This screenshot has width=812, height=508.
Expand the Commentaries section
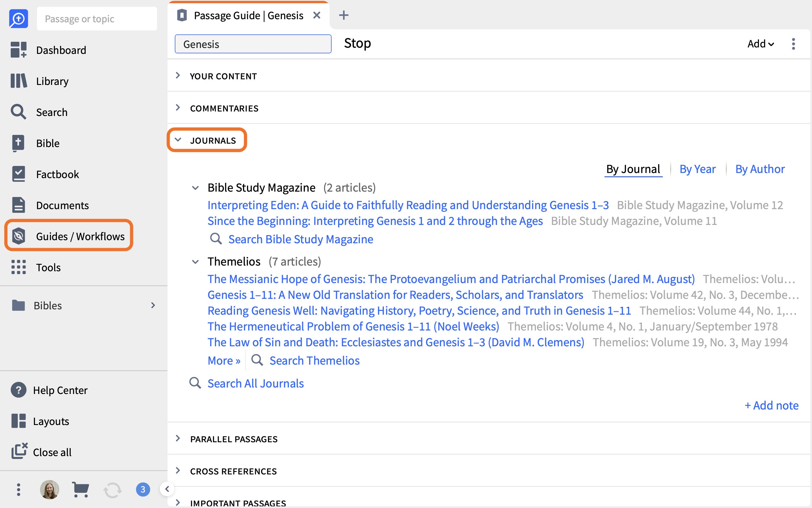click(178, 108)
